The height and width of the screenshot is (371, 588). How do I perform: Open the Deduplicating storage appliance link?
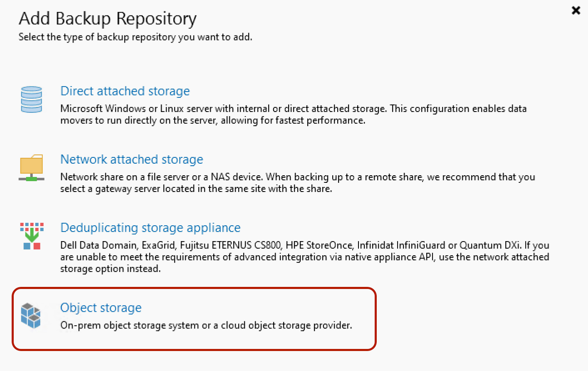151,228
